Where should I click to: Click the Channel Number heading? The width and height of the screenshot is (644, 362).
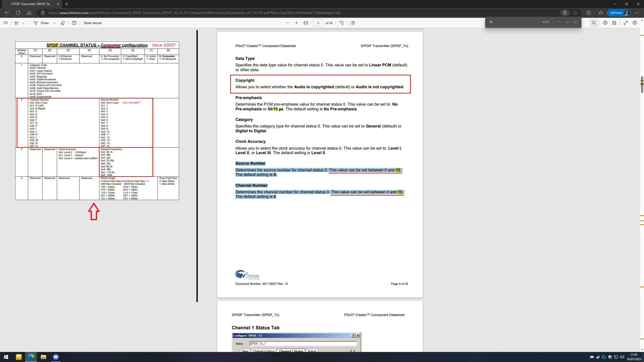click(251, 186)
